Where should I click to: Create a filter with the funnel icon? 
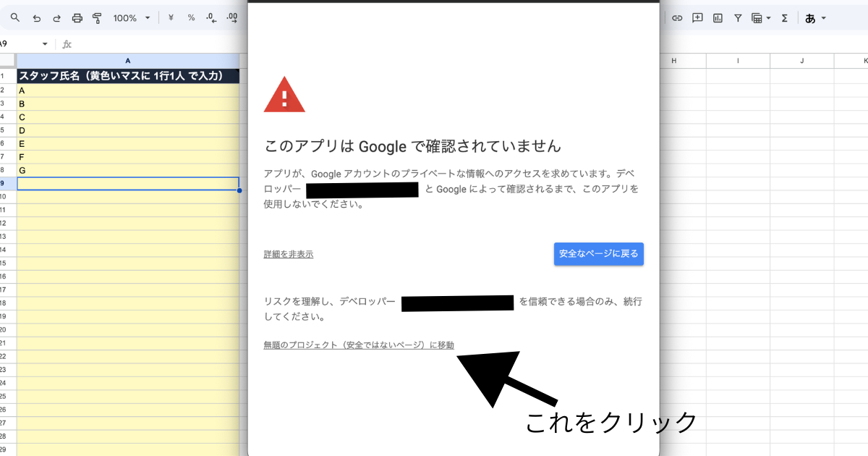(738, 18)
